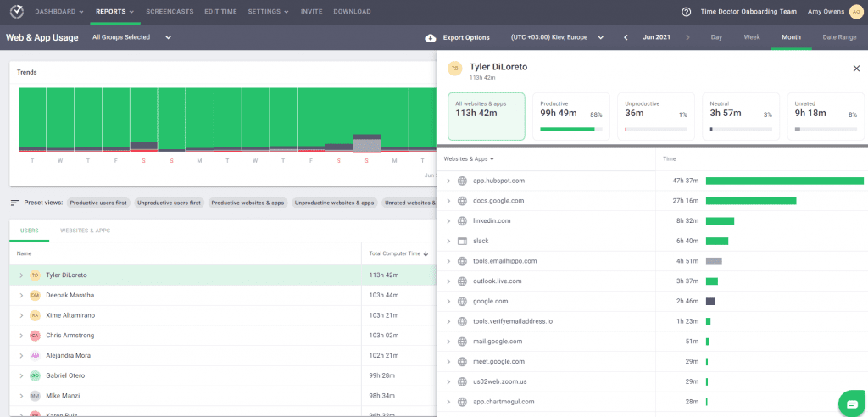Click globe icon beside app.hubspot.com
The image size is (868, 417).
pos(462,181)
